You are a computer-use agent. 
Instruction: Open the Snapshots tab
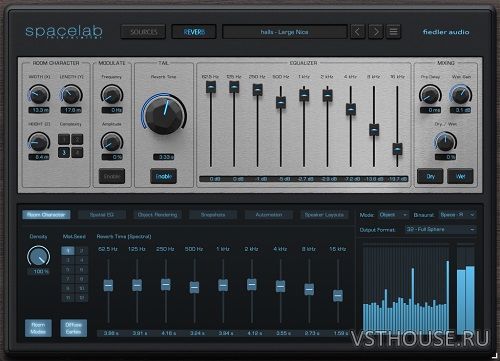(x=213, y=215)
